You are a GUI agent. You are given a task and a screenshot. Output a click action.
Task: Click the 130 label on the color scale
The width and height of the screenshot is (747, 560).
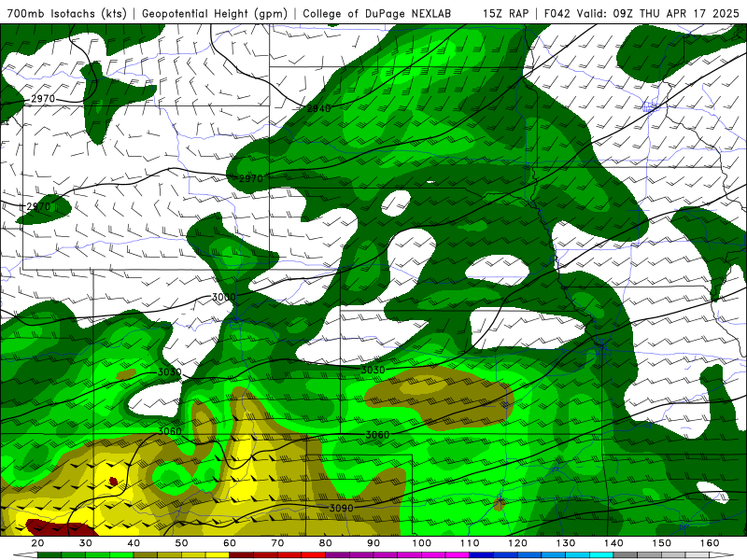pos(566,543)
